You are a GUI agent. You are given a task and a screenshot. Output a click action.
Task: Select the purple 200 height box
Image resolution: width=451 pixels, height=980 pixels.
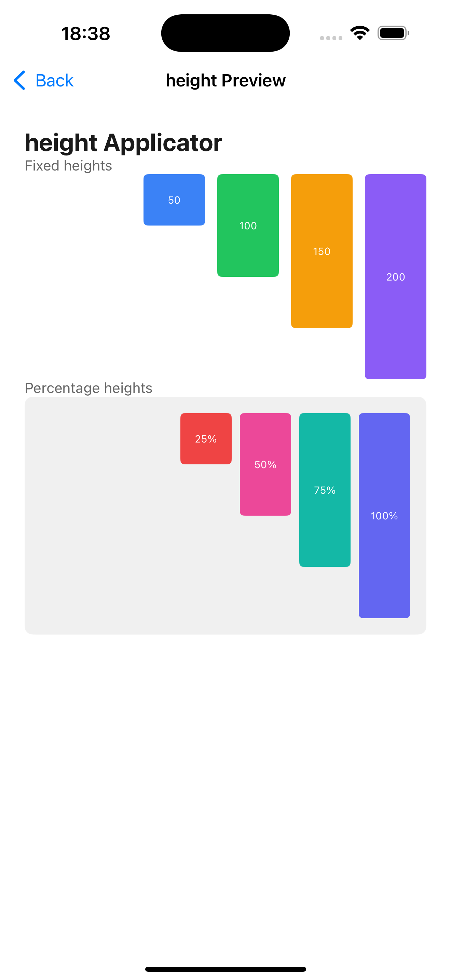[396, 276]
